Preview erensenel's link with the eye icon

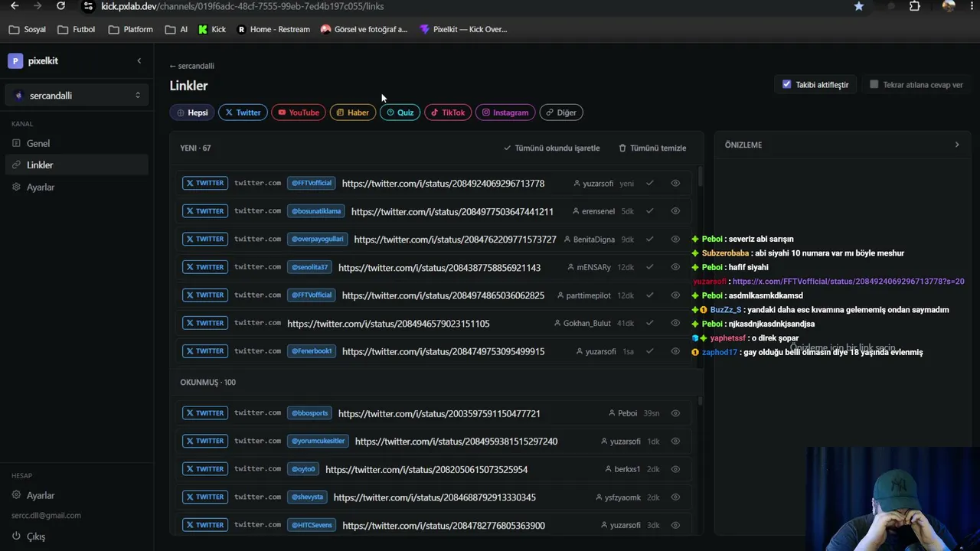(675, 211)
